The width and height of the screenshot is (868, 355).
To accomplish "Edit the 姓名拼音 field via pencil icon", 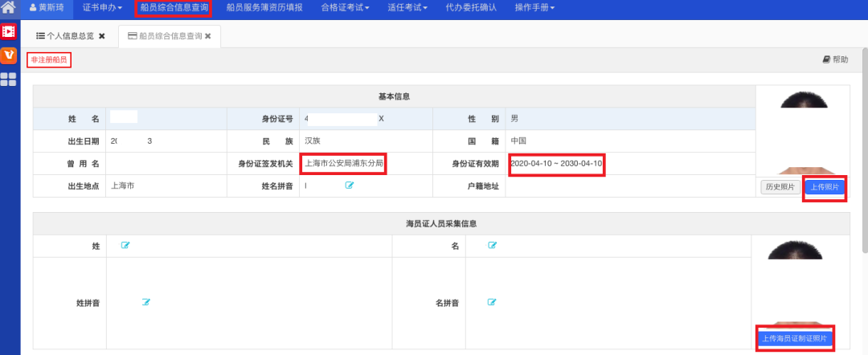I will point(350,186).
